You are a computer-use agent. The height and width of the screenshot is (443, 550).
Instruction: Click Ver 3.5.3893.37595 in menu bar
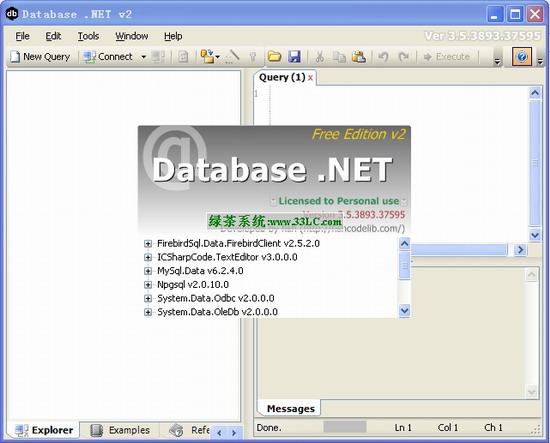(x=482, y=36)
